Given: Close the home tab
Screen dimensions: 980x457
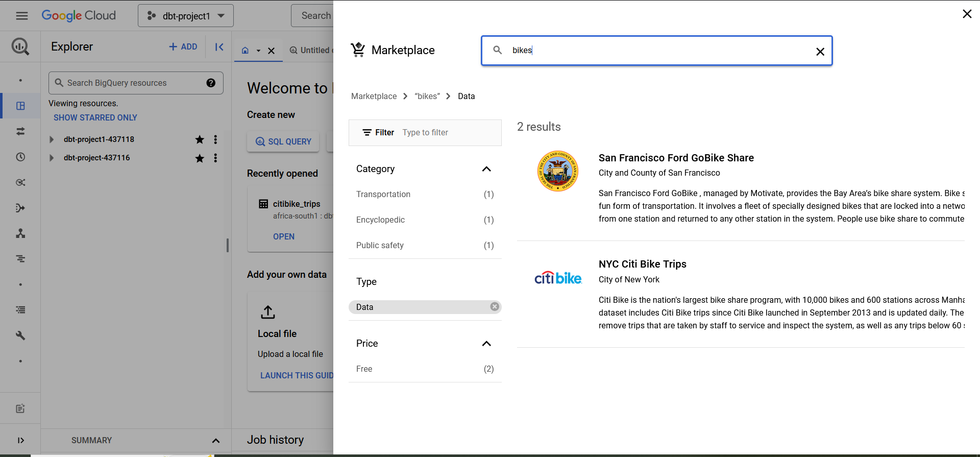Looking at the screenshot, I should click(272, 51).
